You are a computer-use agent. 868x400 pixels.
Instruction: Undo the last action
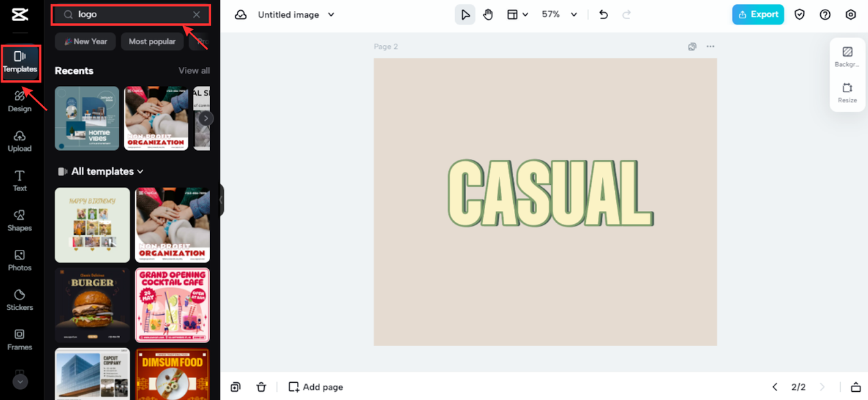[x=603, y=14]
